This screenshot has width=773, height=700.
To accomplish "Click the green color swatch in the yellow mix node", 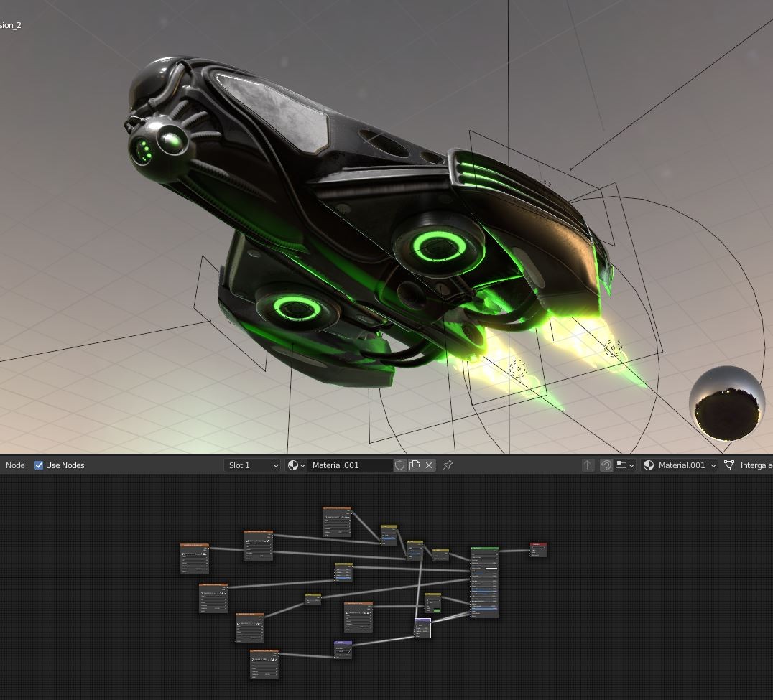I will pos(437,611).
